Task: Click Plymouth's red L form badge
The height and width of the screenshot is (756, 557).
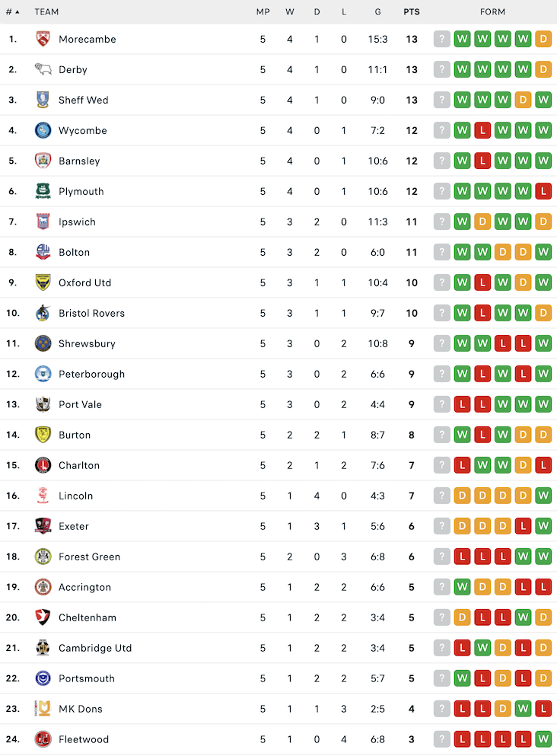Action: pos(543,191)
